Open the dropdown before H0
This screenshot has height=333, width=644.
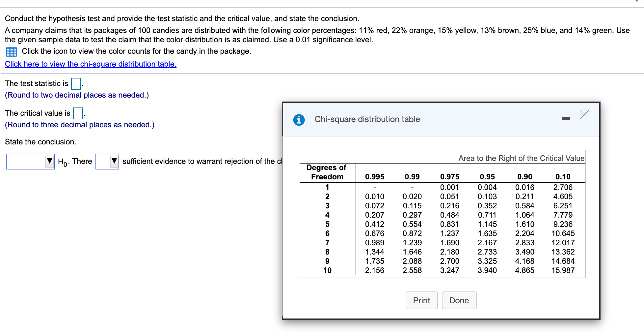(30, 162)
